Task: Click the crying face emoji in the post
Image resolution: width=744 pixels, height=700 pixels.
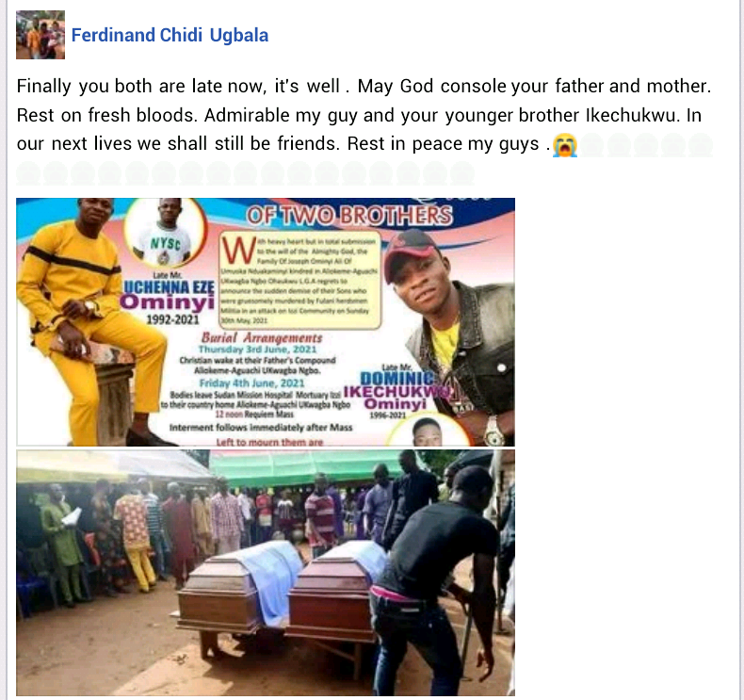Action: tap(565, 145)
